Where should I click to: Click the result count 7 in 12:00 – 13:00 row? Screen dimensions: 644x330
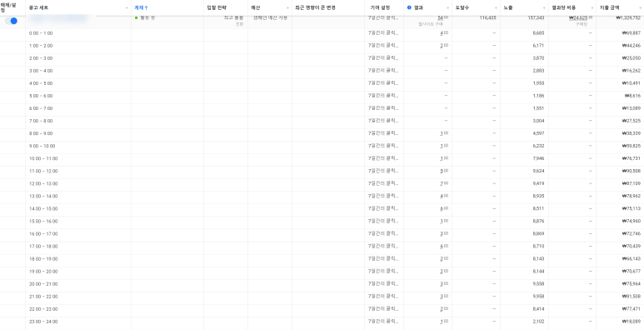tap(442, 183)
